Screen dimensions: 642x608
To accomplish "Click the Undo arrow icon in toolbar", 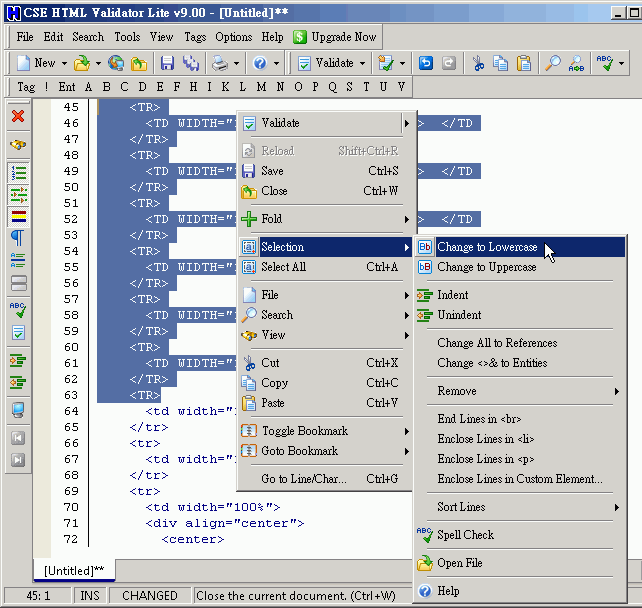I will 425,63.
